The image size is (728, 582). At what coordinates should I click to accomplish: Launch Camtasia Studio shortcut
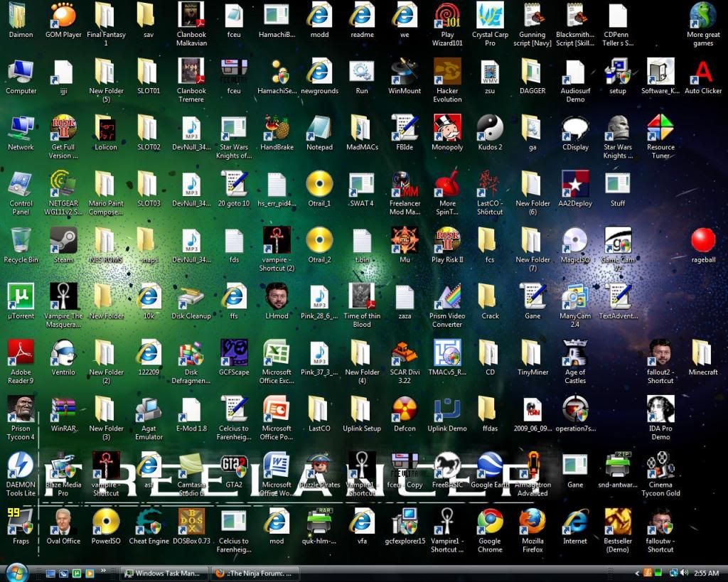(191, 465)
